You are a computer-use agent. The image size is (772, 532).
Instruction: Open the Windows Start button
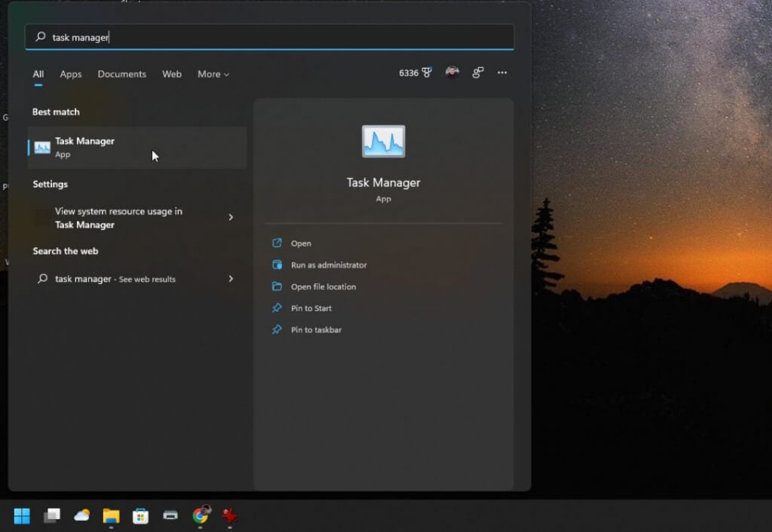point(22,515)
